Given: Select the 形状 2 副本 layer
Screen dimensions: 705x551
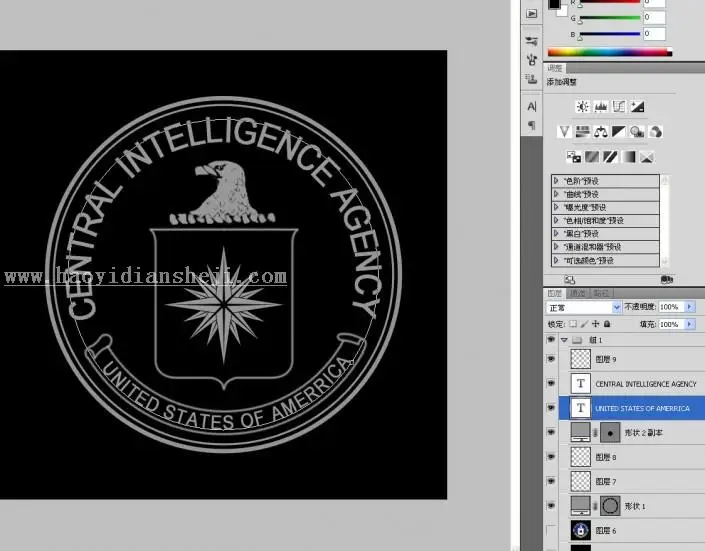Looking at the screenshot, I should [632, 432].
